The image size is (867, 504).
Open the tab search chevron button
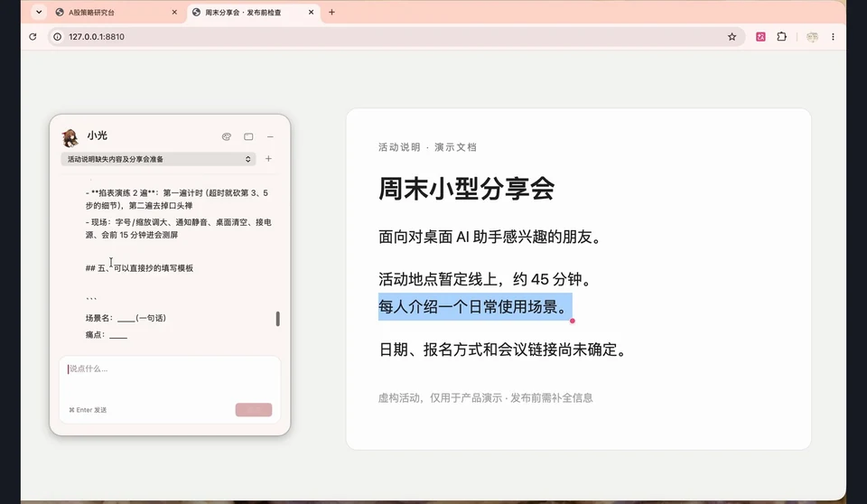point(39,12)
